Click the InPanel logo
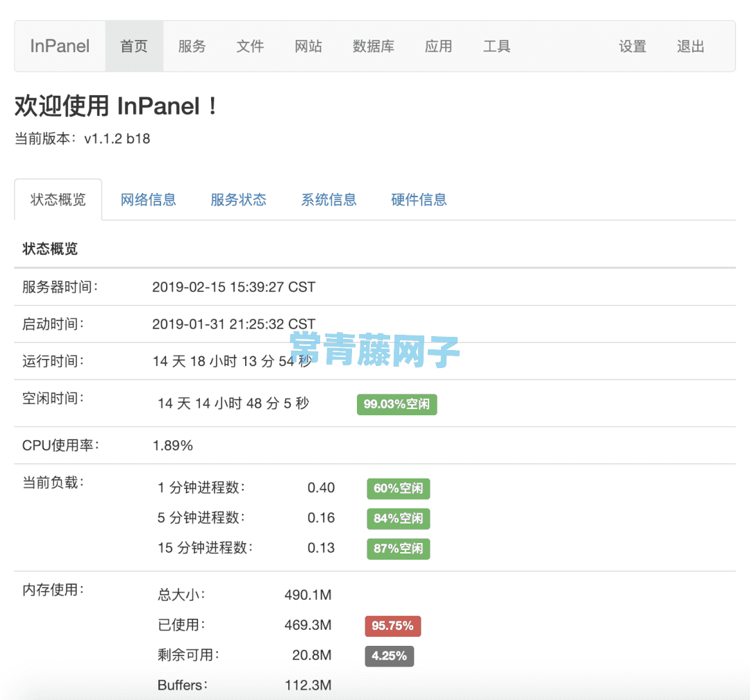This screenshot has width=750, height=700. click(x=59, y=46)
